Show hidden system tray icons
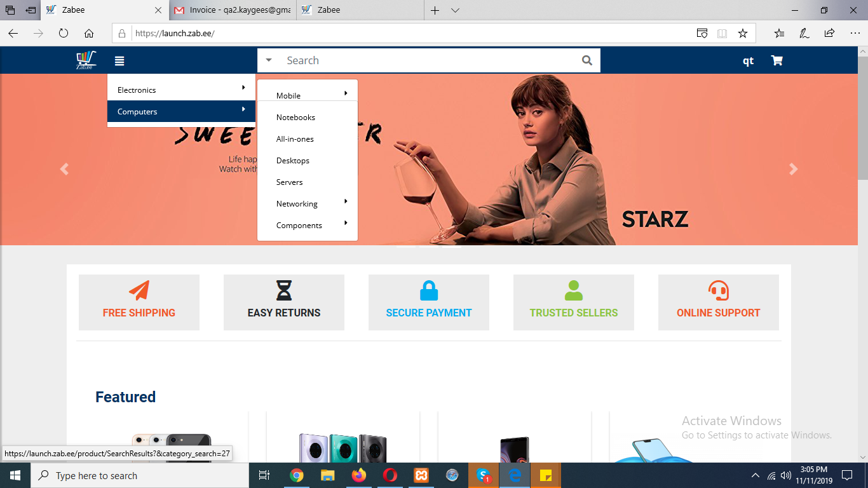The width and height of the screenshot is (868, 488). tap(755, 475)
